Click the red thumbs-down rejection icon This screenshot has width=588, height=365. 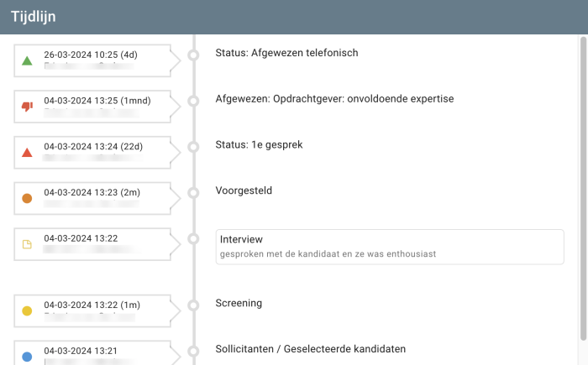pos(27,107)
